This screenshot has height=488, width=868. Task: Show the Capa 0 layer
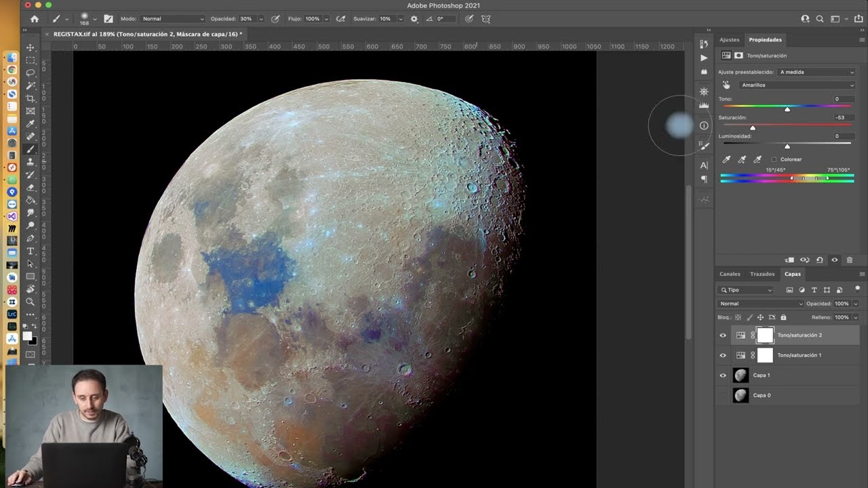pyautogui.click(x=723, y=395)
